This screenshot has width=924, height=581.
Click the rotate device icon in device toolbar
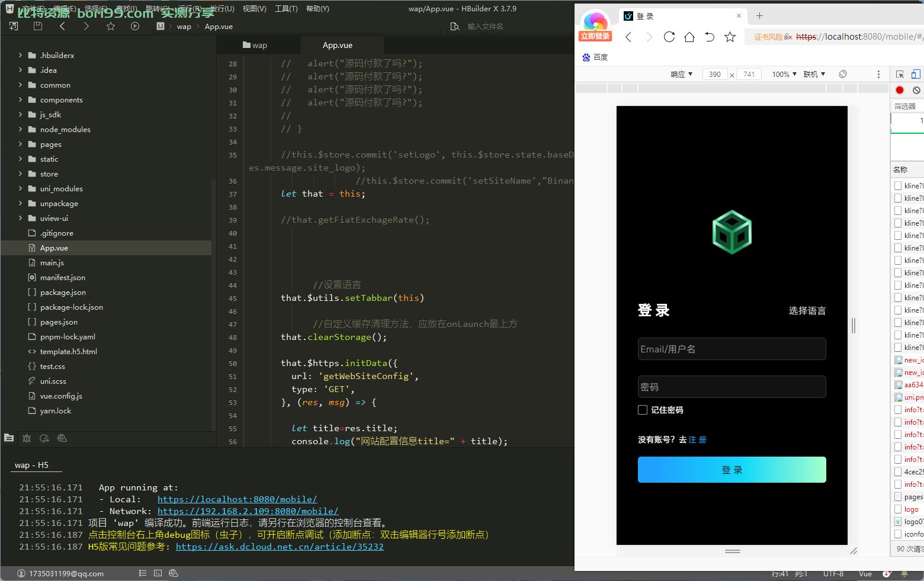point(843,74)
